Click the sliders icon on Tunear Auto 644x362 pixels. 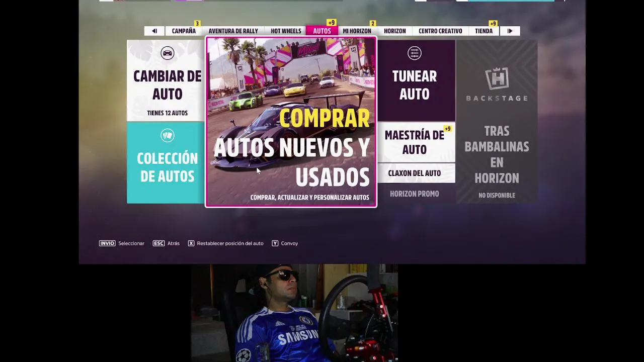415,53
